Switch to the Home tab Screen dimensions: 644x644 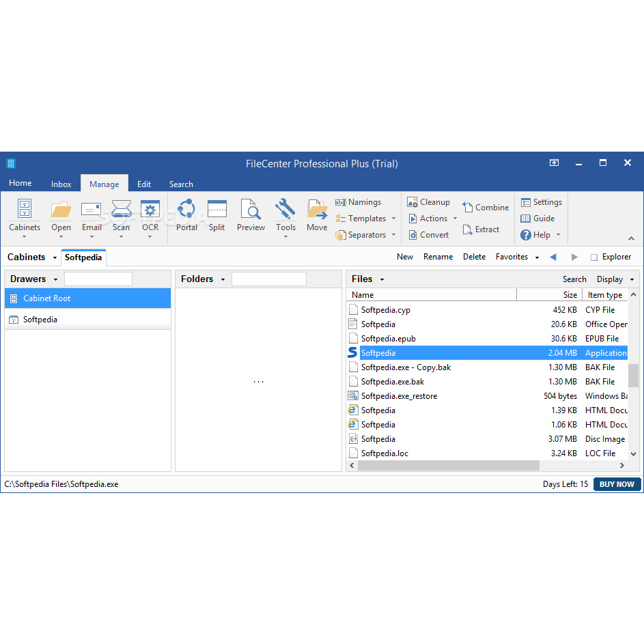click(20, 183)
